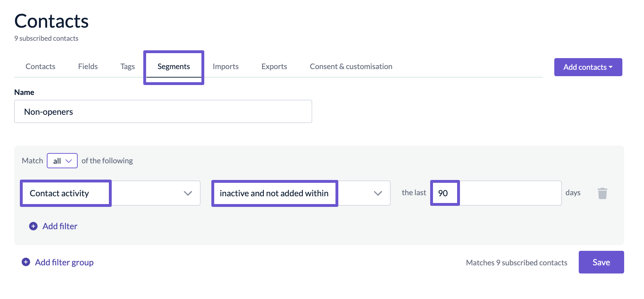This screenshot has width=644, height=299.
Task: Switch to the Tags tab
Action: click(x=128, y=67)
